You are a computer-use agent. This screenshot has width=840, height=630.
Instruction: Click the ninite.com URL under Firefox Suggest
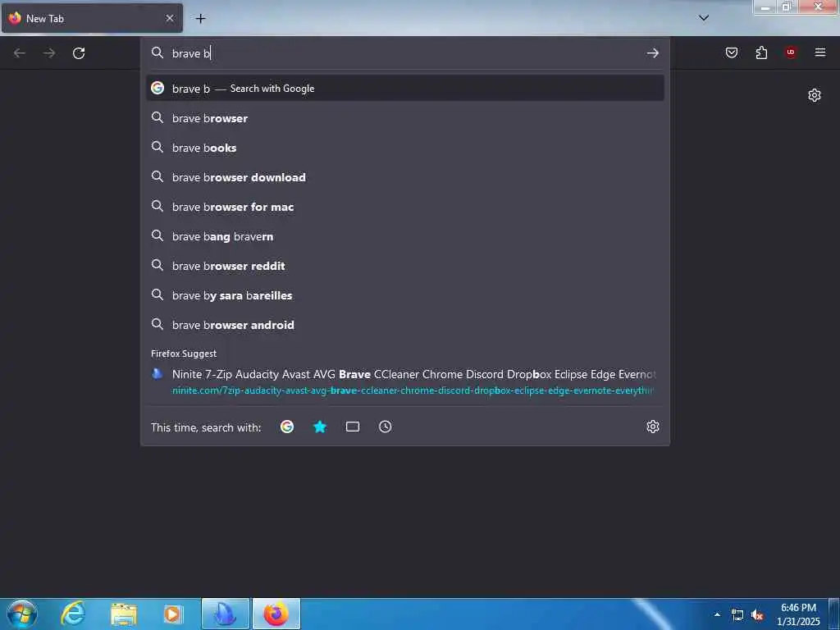(x=413, y=390)
